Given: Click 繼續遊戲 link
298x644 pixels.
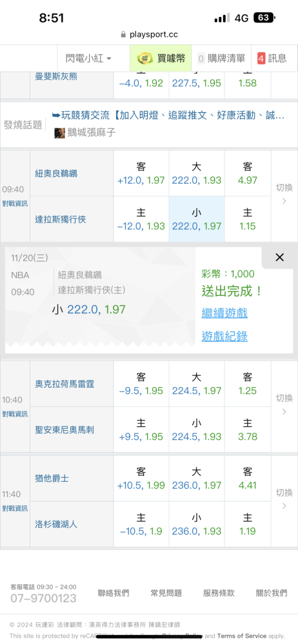Looking at the screenshot, I should (x=224, y=314).
